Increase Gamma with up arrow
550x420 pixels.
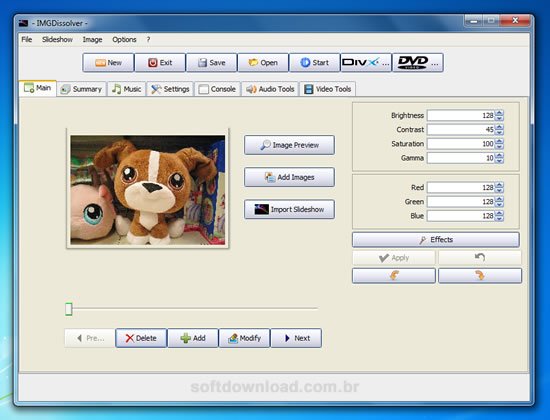499,155
